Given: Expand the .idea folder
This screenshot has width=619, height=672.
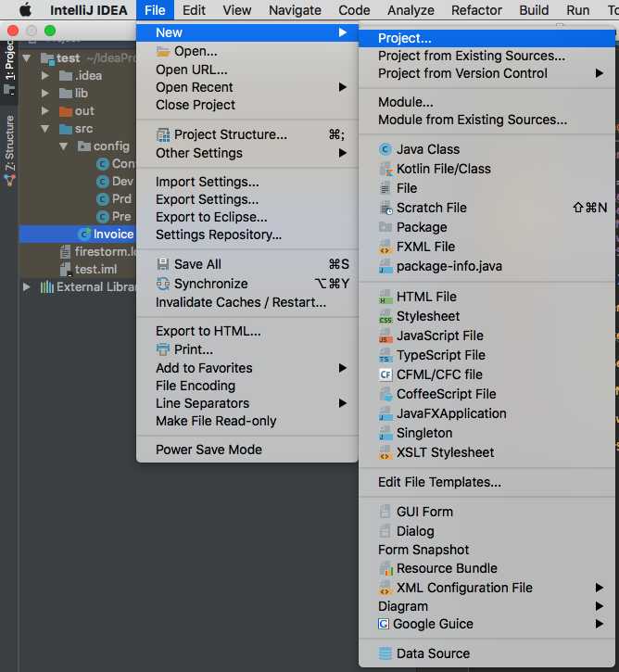Looking at the screenshot, I should (x=45, y=76).
